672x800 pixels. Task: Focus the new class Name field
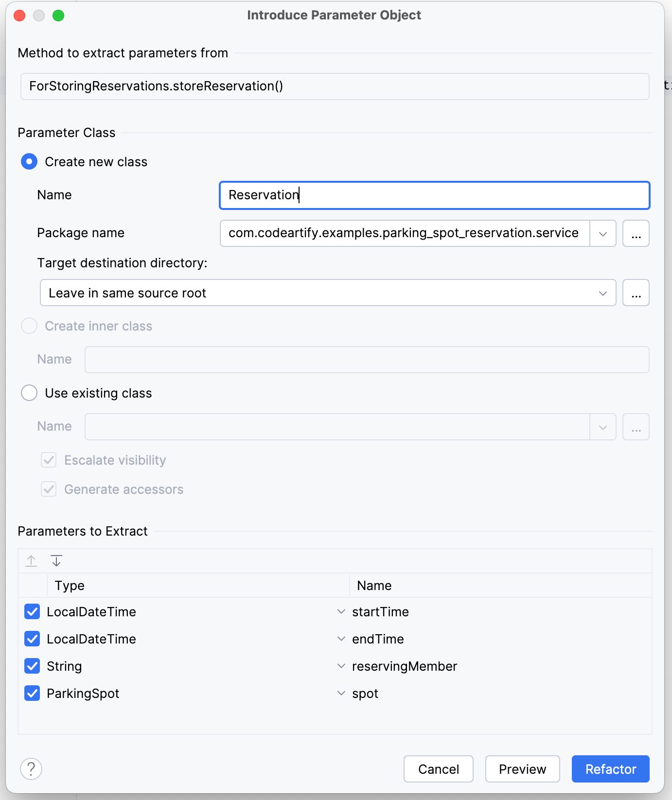click(x=435, y=195)
